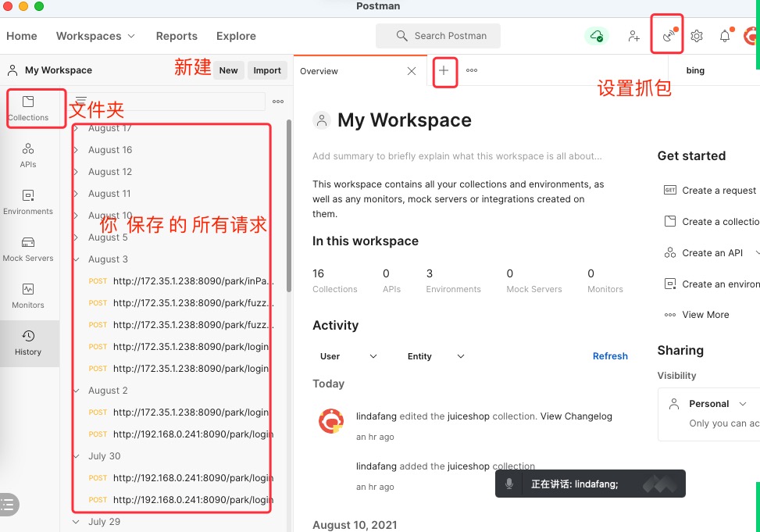This screenshot has width=760, height=532.
Task: Close the Overview tab
Action: (412, 71)
